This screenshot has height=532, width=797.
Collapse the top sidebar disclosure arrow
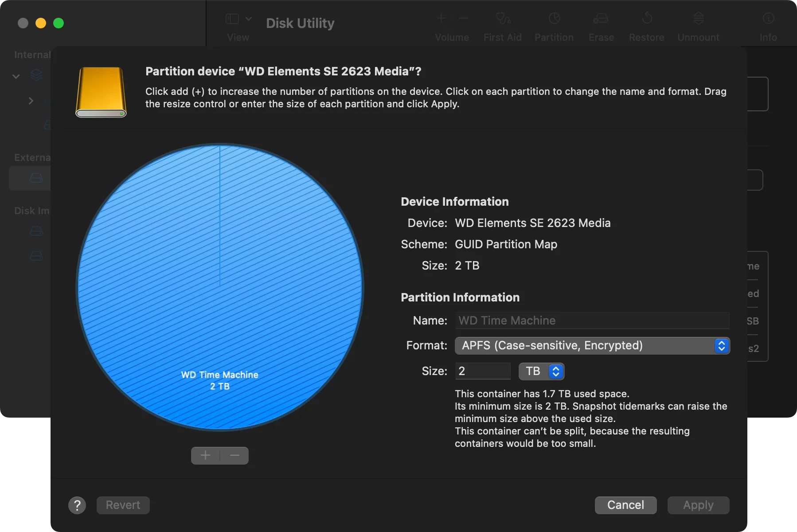(16, 76)
